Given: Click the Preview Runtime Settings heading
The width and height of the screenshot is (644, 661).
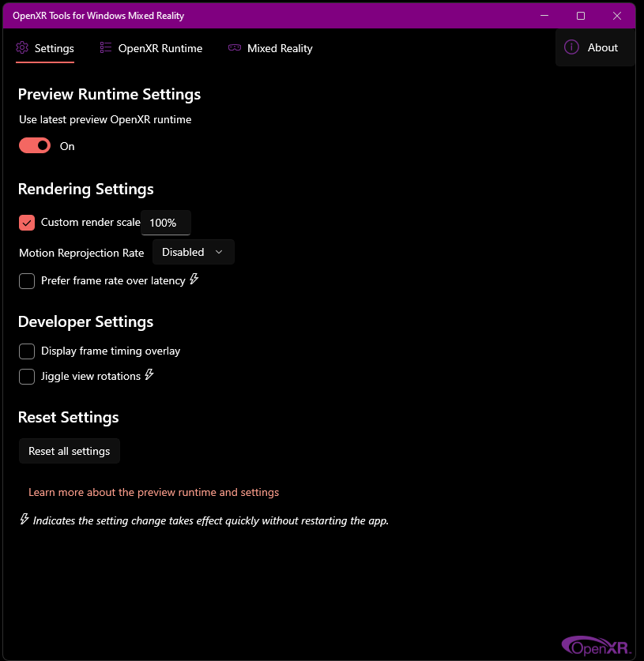Looking at the screenshot, I should [109, 94].
